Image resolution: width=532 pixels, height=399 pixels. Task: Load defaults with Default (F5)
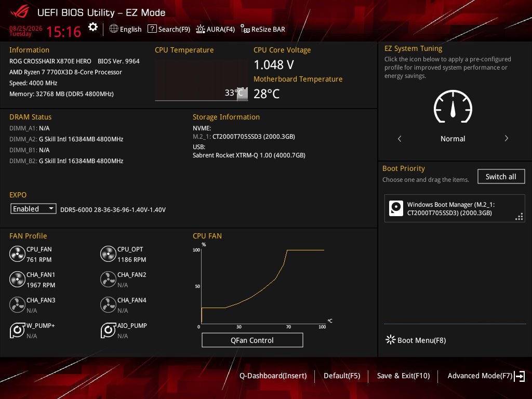(342, 376)
